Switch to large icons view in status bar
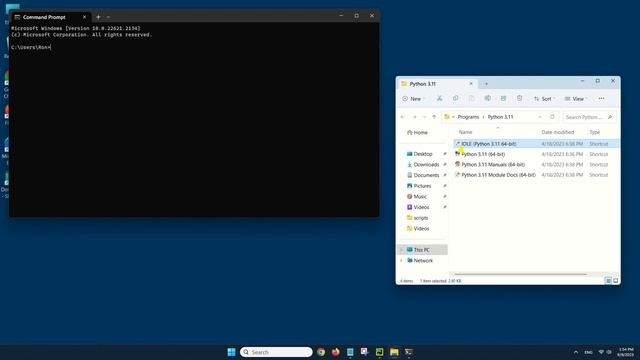Viewport: 640px width, 360px height. point(616,280)
